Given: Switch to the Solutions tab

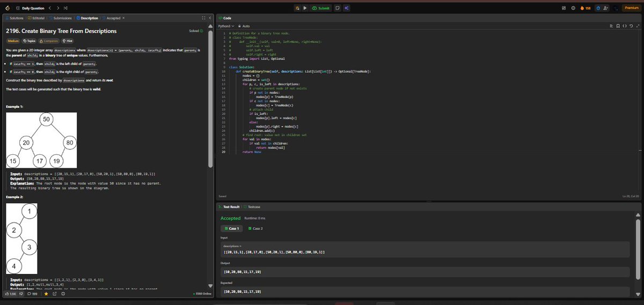Looking at the screenshot, I should click(14, 18).
